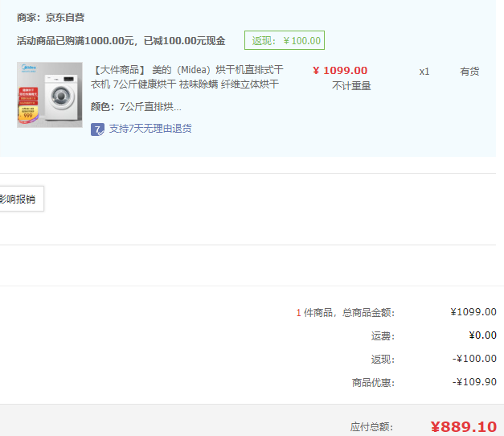Click the 7-day return badge icon
The image size is (504, 436).
pyautogui.click(x=97, y=130)
